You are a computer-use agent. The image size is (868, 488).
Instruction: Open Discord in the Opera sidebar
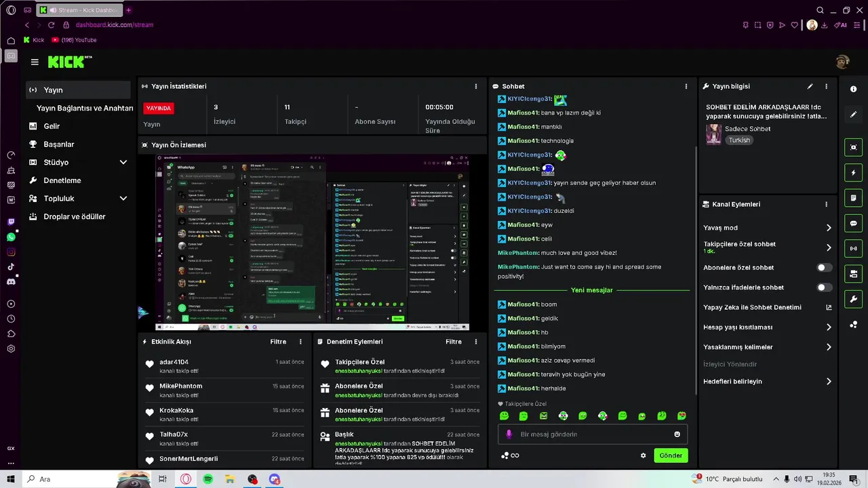point(11,281)
